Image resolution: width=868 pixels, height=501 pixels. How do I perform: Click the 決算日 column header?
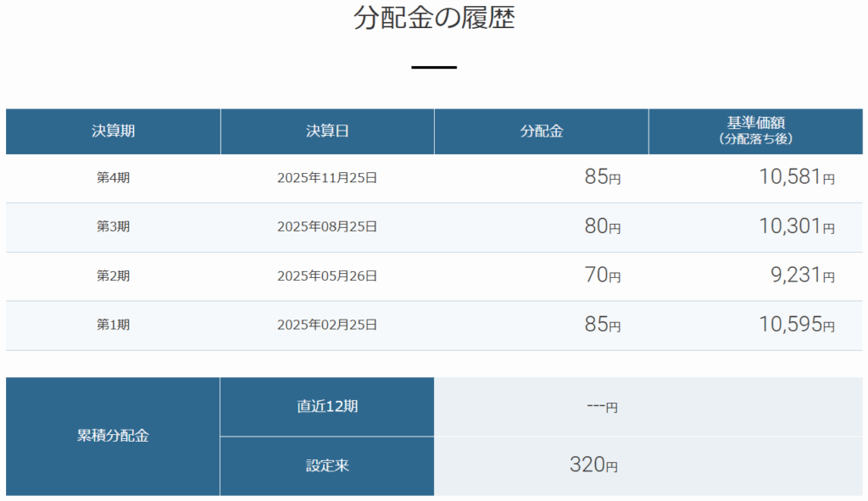pyautogui.click(x=327, y=131)
